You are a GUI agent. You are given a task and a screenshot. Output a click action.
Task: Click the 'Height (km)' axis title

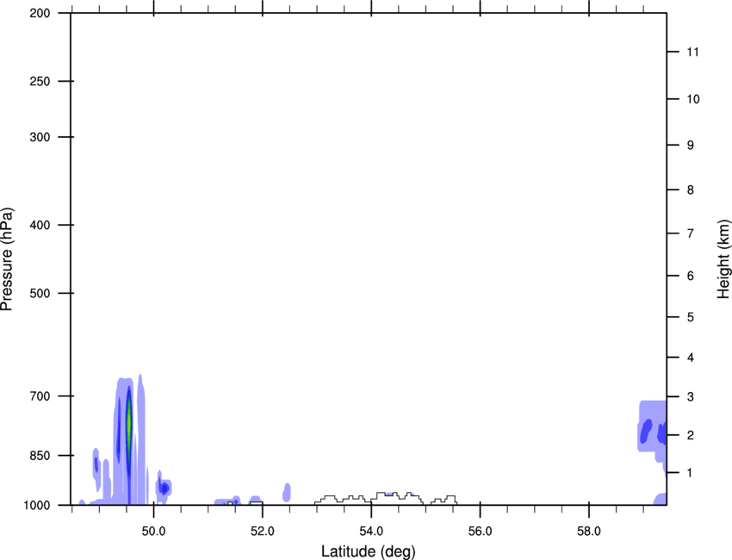[723, 259]
